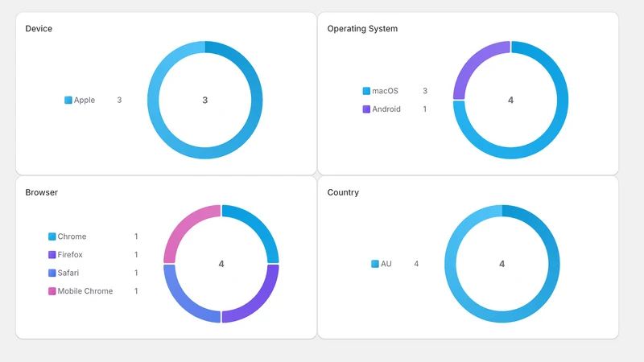The width and height of the screenshot is (644, 362).
Task: Click the total 4 in Country donut center
Action: tap(502, 264)
